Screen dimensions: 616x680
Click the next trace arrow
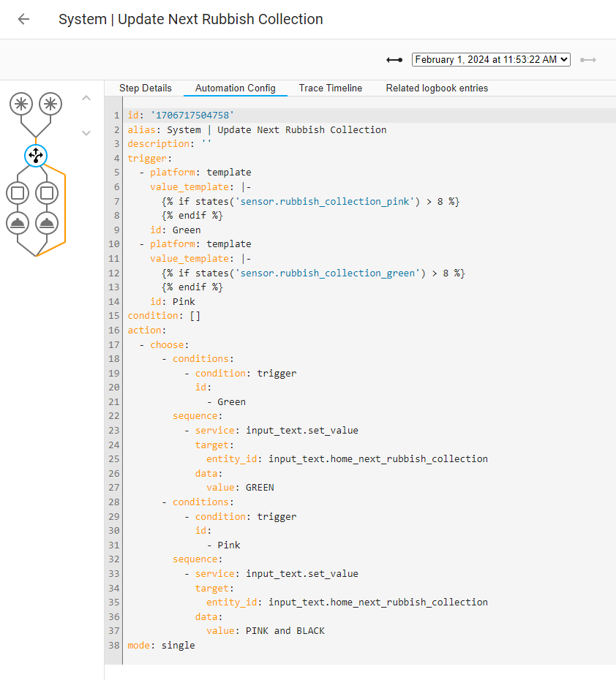pyautogui.click(x=588, y=60)
